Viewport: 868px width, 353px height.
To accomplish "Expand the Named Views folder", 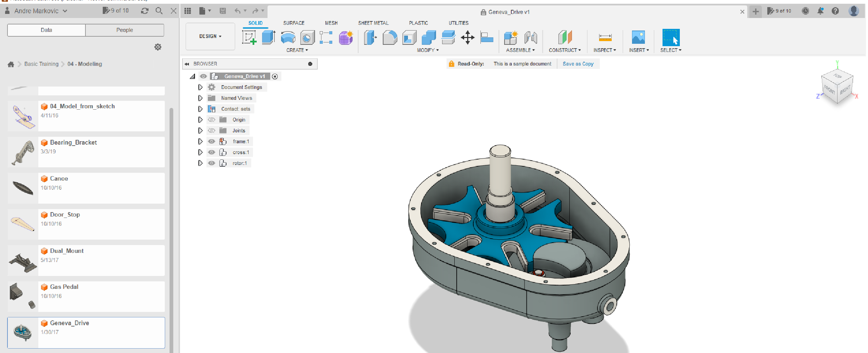I will pos(200,98).
